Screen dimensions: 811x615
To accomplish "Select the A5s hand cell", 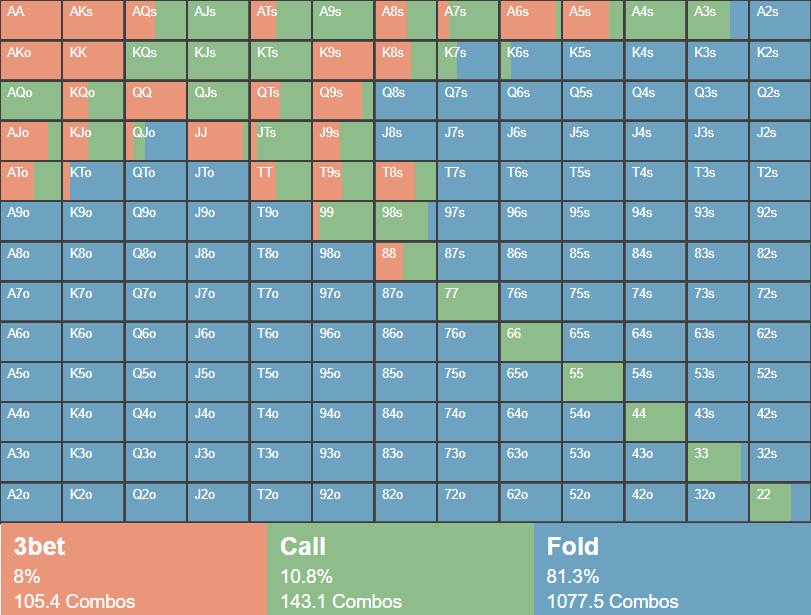I will click(593, 20).
